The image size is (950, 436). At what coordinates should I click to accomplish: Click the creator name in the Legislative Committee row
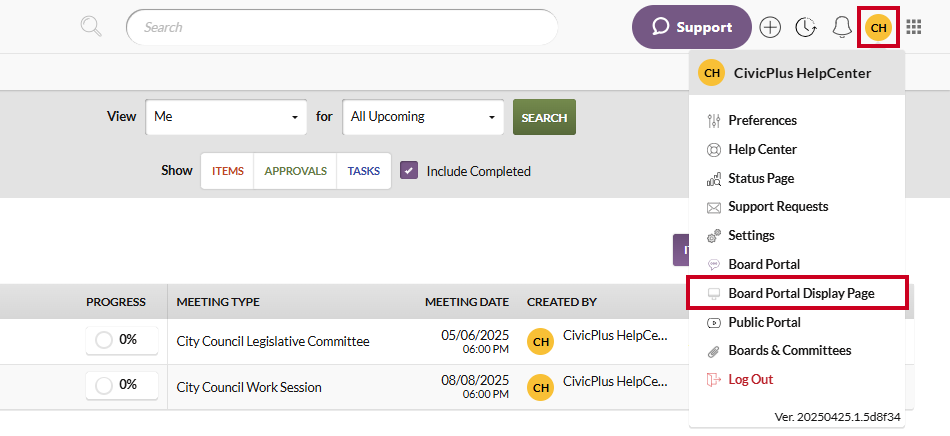615,335
